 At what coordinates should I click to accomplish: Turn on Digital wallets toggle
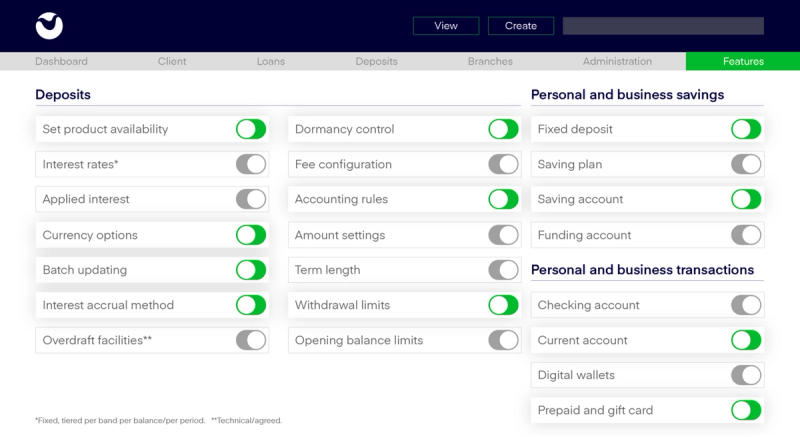coord(746,375)
